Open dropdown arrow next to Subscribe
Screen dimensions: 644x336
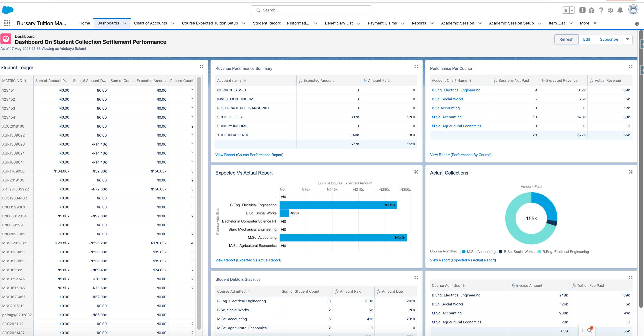(628, 39)
